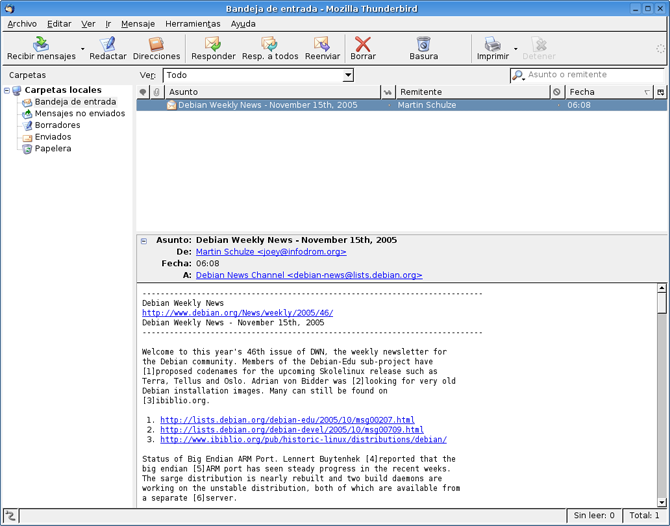Click Debian News Channel recipient link
Screen dimensions: 670x526
click(309, 275)
